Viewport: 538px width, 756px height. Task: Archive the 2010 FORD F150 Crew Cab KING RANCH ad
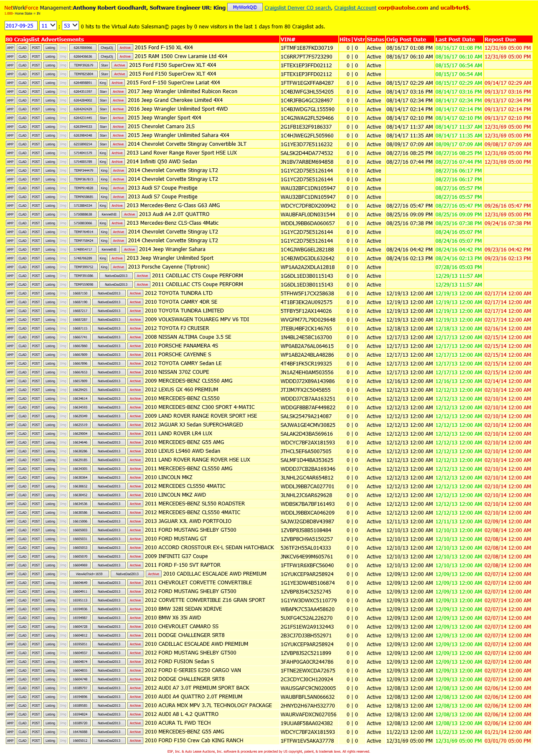[x=135, y=741]
